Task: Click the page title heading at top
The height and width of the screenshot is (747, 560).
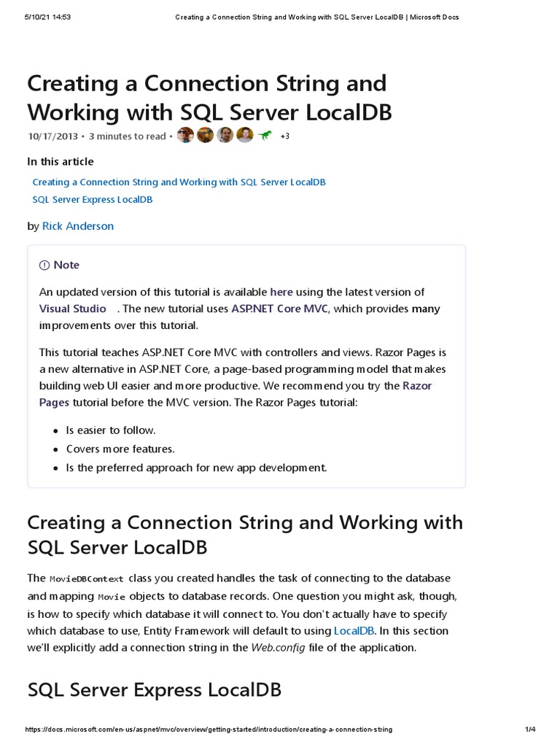Action: coord(209,98)
